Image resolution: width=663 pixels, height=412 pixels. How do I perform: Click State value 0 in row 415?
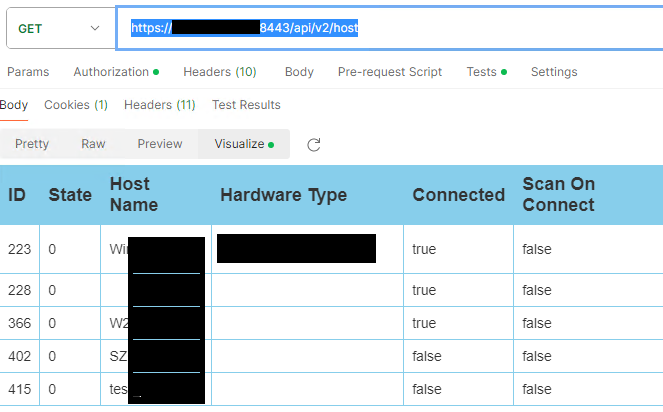coord(52,389)
